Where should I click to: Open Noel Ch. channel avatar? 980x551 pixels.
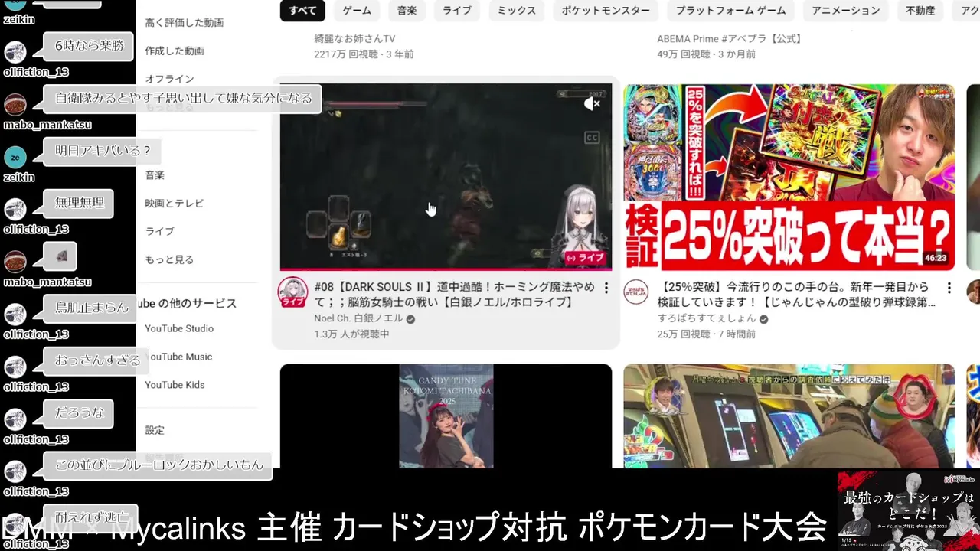click(x=292, y=292)
